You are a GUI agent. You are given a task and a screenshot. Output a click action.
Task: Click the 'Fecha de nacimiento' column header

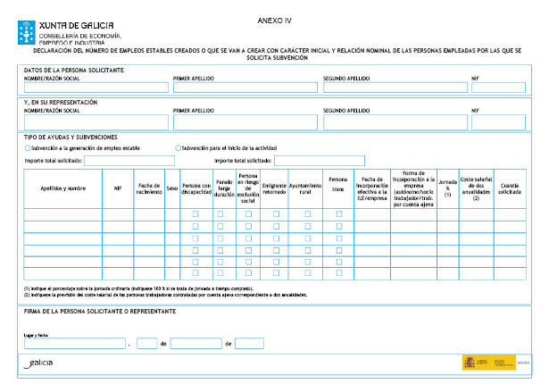coord(149,188)
